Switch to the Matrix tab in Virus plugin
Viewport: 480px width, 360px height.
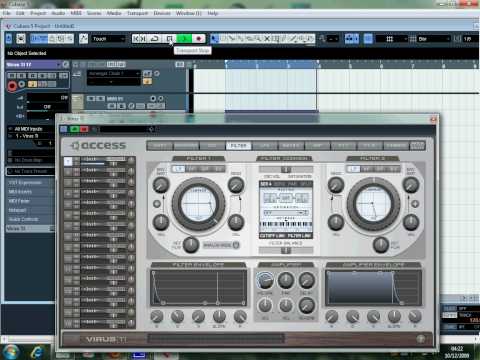291,146
